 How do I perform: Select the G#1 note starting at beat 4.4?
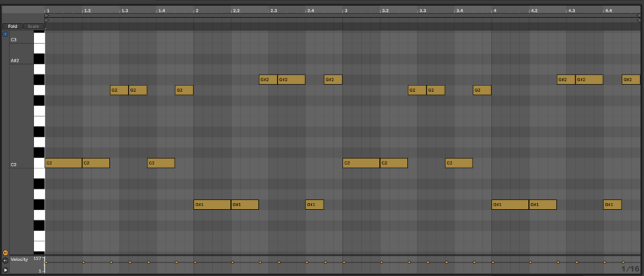612,205
